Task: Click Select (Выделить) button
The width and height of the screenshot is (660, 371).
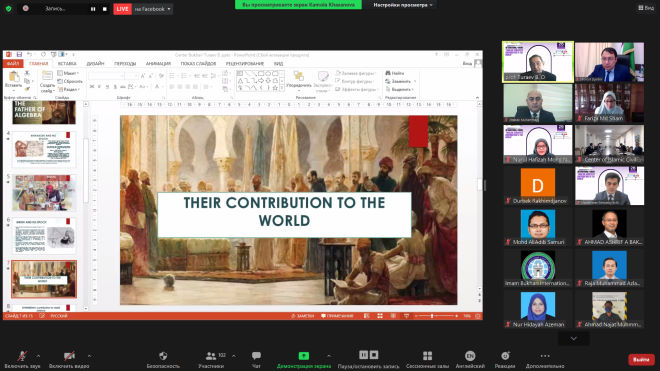Action: [400, 89]
